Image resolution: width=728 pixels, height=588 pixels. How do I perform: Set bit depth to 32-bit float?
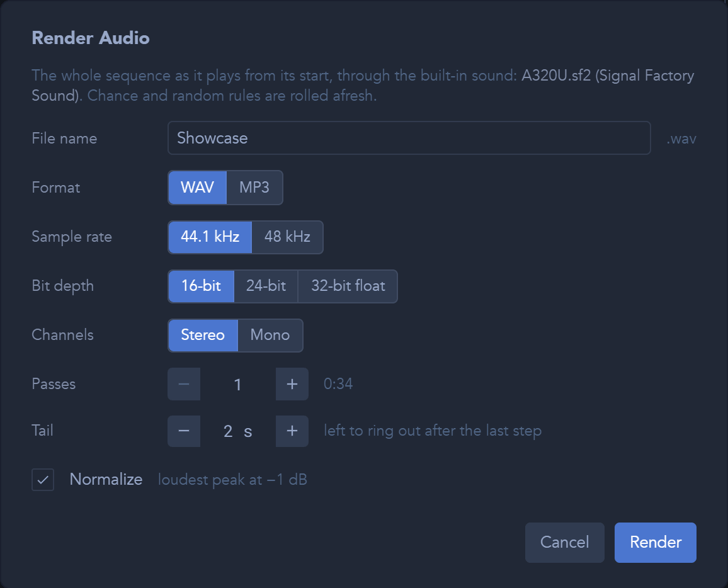348,286
